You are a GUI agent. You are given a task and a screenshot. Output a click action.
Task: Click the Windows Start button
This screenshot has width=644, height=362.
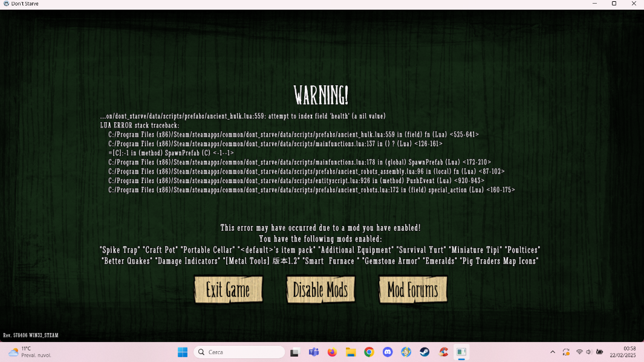(x=182, y=352)
